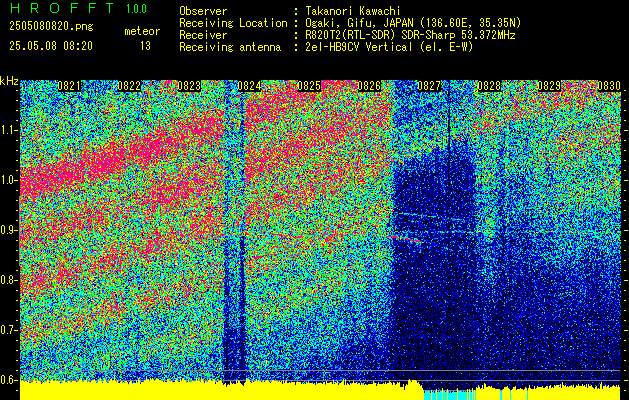Click the observer name Takanori Kawachi
Screen dimensions: 629x400
click(x=353, y=11)
